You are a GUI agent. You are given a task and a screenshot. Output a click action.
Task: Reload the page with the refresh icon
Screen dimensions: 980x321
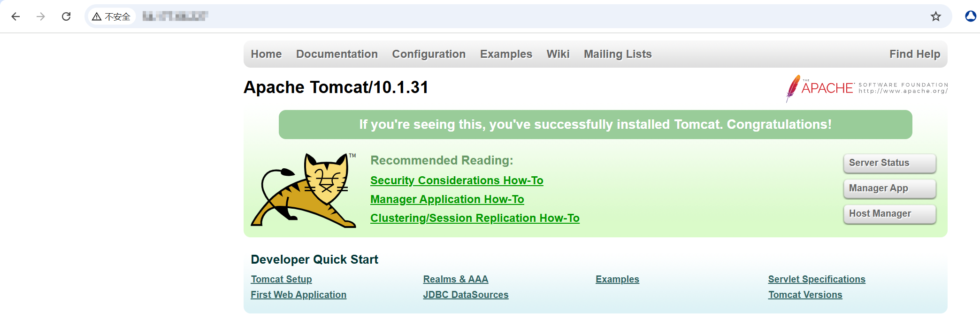coord(66,16)
